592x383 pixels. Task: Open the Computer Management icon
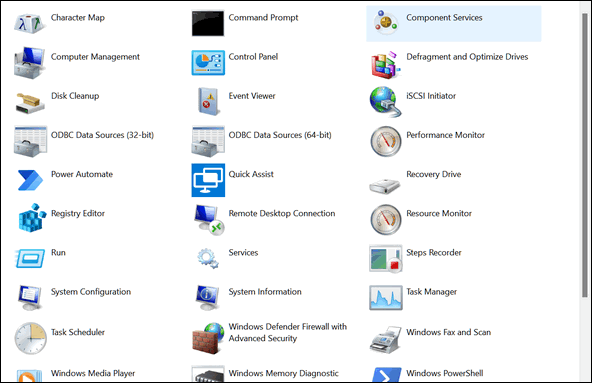[30, 63]
